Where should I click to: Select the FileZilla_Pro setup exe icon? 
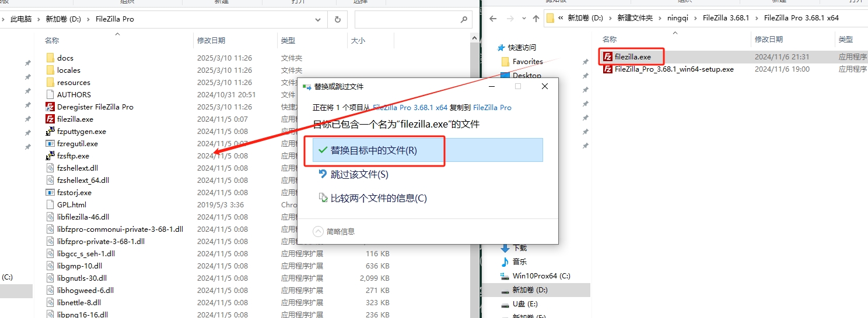tap(608, 69)
